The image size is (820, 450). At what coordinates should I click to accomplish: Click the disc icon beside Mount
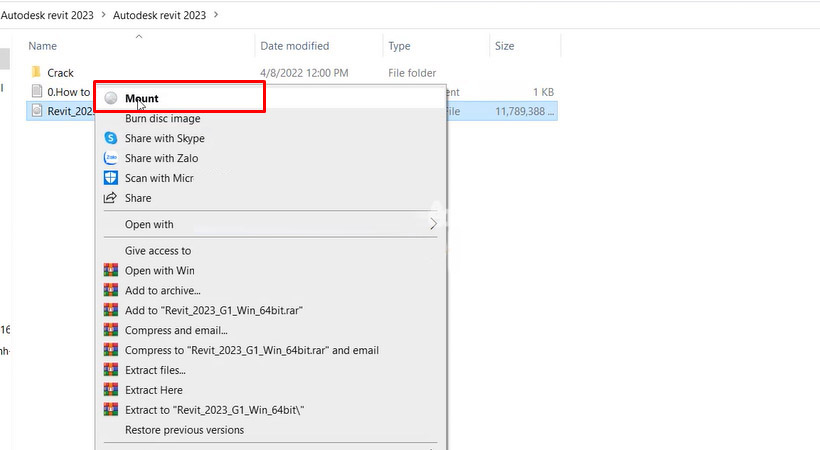[x=111, y=98]
